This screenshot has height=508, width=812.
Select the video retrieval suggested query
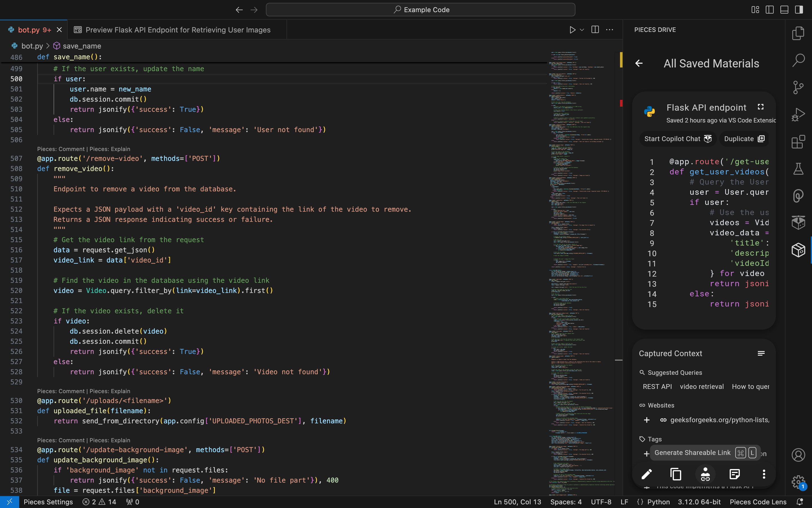pos(701,386)
